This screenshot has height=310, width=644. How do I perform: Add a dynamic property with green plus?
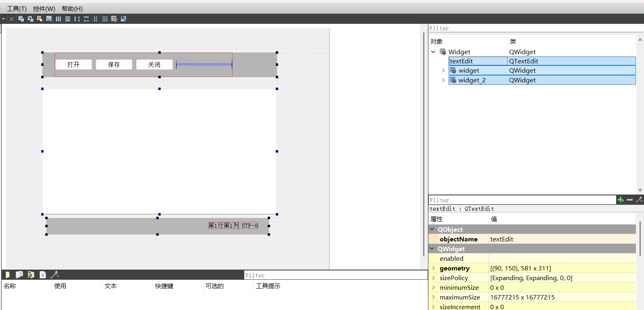(621, 200)
